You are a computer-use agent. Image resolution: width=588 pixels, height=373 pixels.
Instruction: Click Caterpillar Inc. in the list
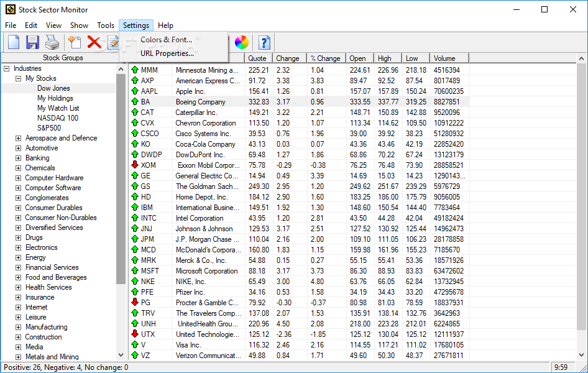point(196,113)
